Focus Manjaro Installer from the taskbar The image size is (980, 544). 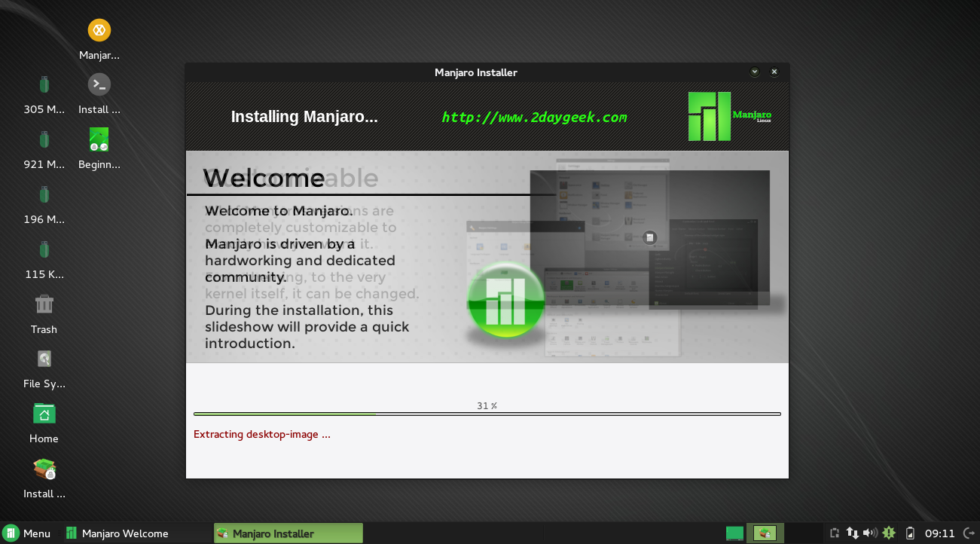coord(288,533)
